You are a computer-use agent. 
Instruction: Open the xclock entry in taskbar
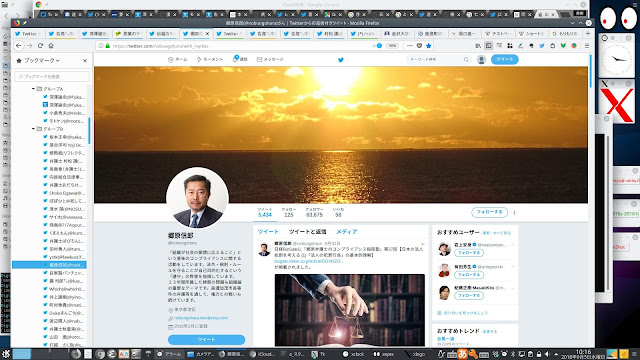point(353,354)
